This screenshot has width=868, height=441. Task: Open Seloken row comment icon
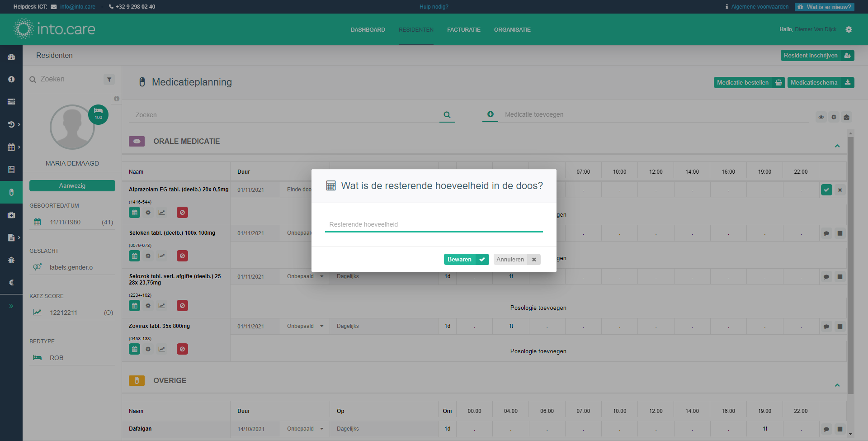click(826, 233)
